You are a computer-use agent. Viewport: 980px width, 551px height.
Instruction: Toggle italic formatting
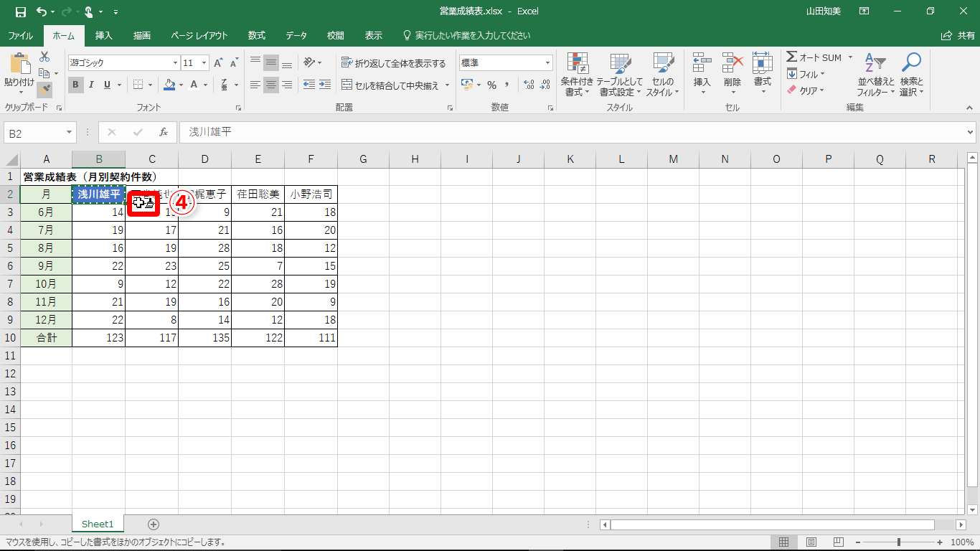click(92, 85)
